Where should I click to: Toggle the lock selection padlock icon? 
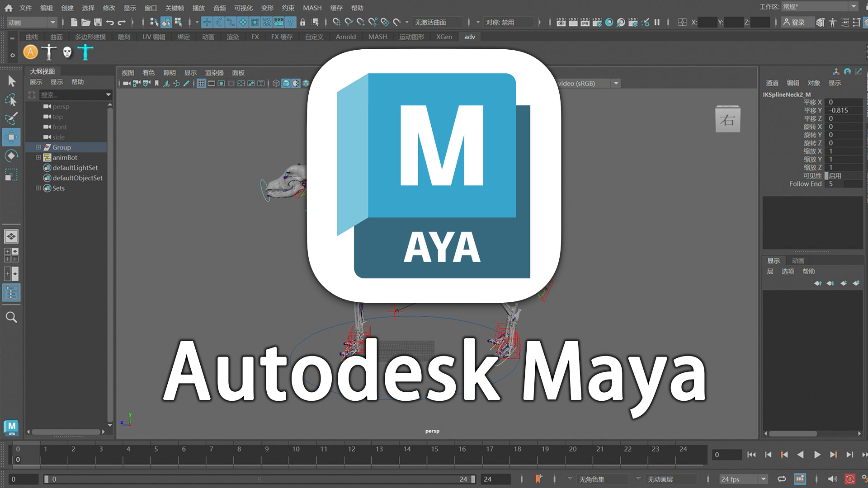click(302, 22)
